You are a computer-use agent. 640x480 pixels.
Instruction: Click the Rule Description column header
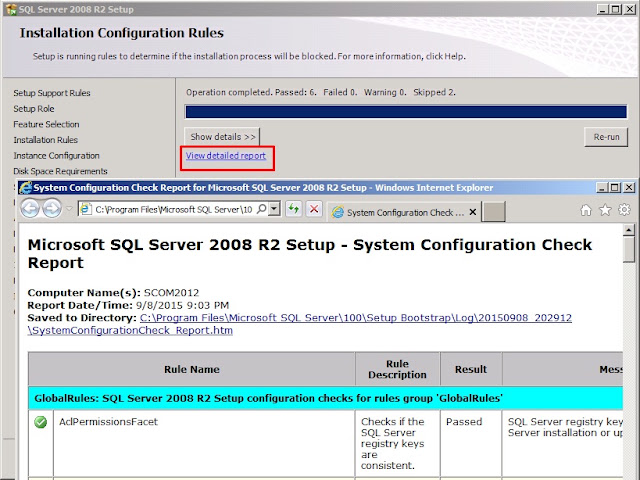[x=397, y=369]
